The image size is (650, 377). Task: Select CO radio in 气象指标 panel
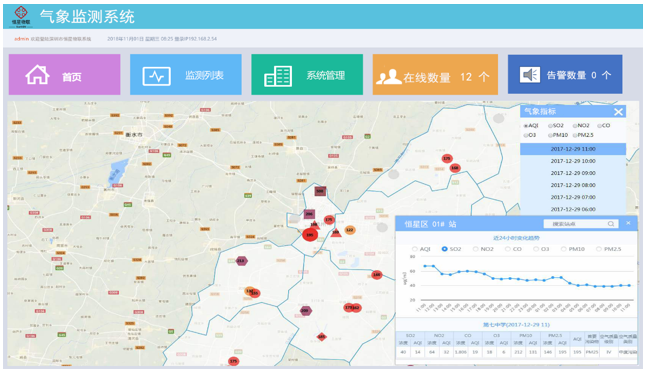599,125
